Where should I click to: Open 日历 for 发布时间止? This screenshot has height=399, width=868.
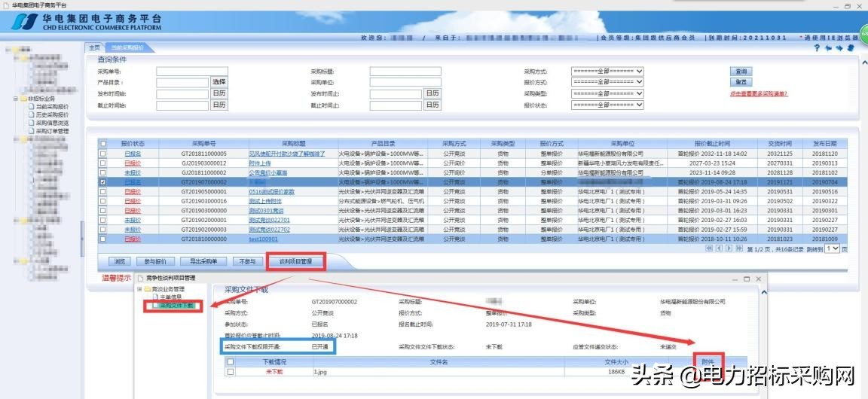[x=432, y=93]
